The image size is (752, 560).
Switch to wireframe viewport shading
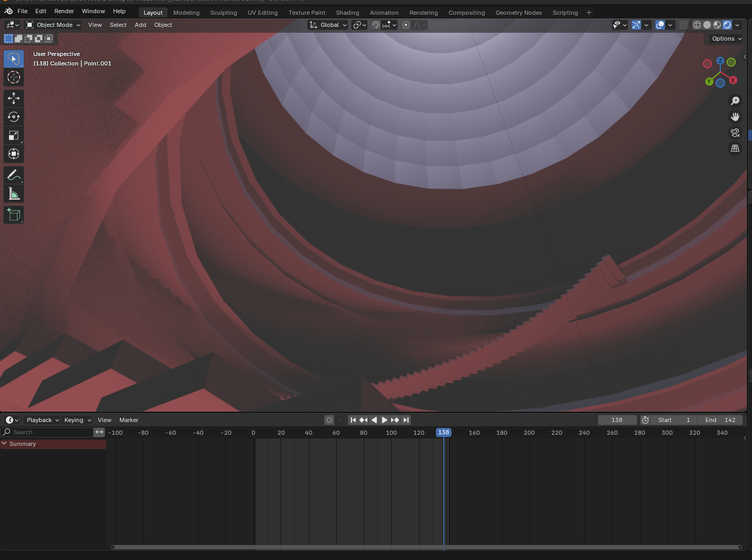click(697, 25)
